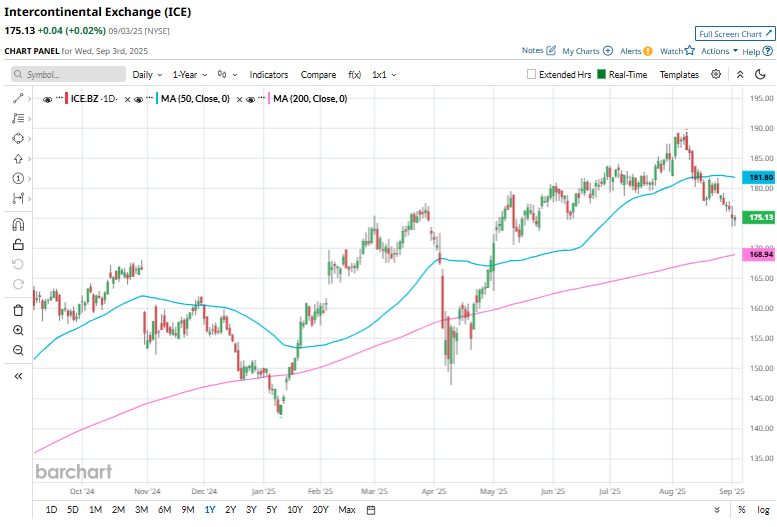Screen dimensions: 777x527
Task: Open the Fibonacci retracement tool group
Action: point(18,118)
